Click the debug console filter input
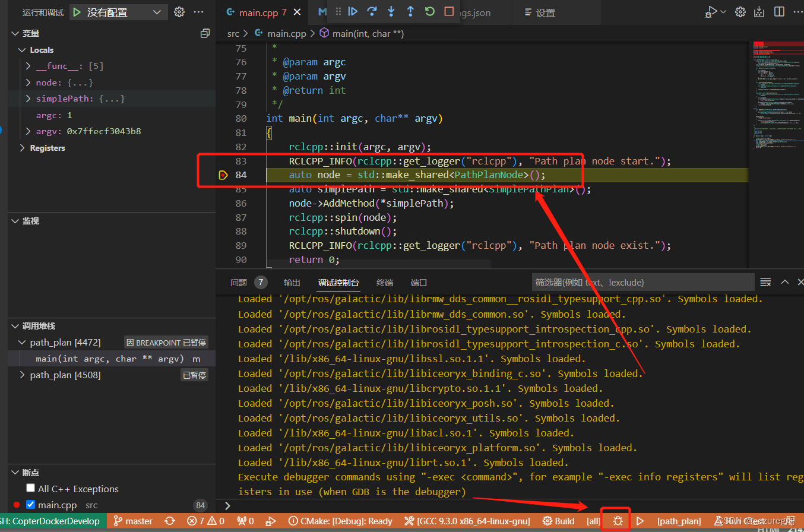Screen dimensions: 804x532 (642, 282)
